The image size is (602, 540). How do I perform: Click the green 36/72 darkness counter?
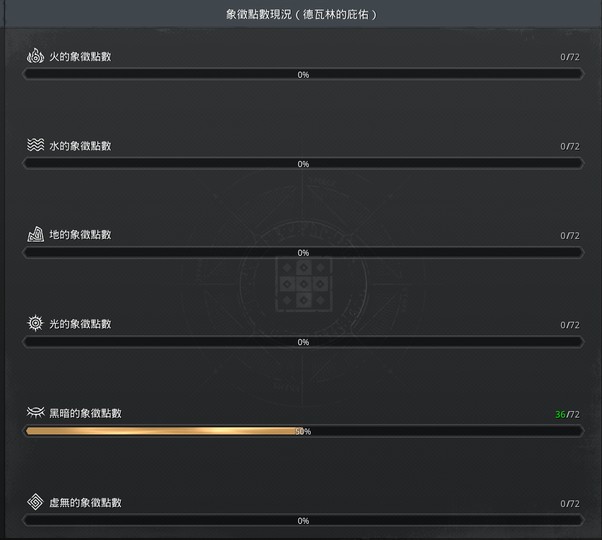567,414
